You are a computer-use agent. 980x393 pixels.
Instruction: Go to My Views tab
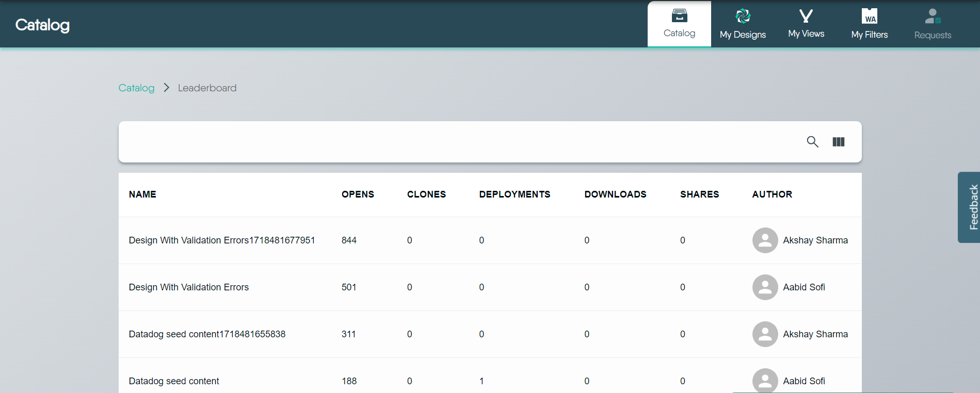(806, 24)
